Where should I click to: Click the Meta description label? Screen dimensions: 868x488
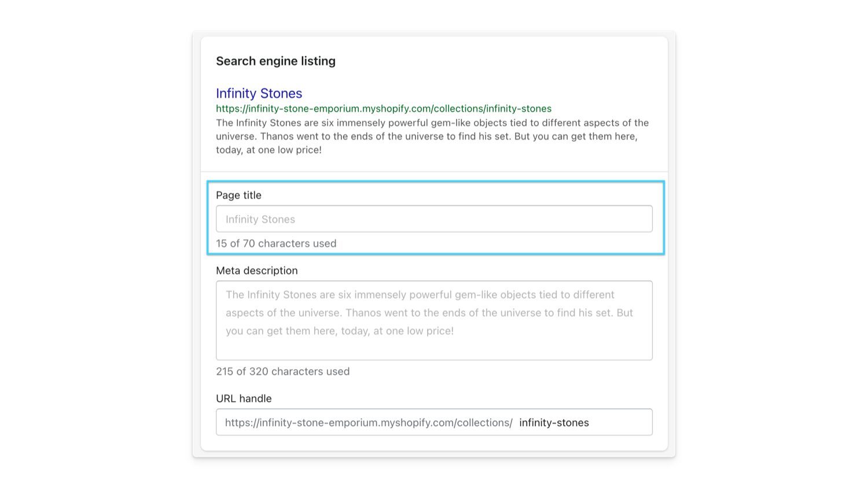point(257,270)
